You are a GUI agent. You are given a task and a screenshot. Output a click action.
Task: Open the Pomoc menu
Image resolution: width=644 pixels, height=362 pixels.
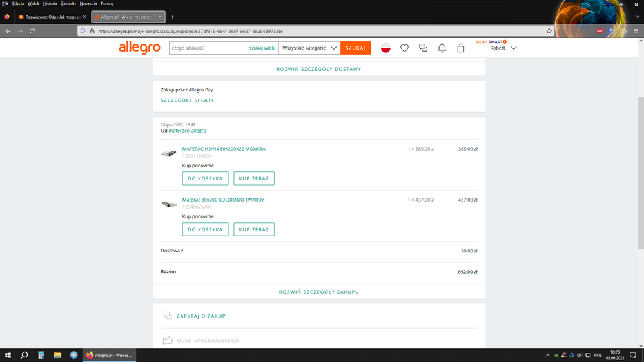(107, 3)
